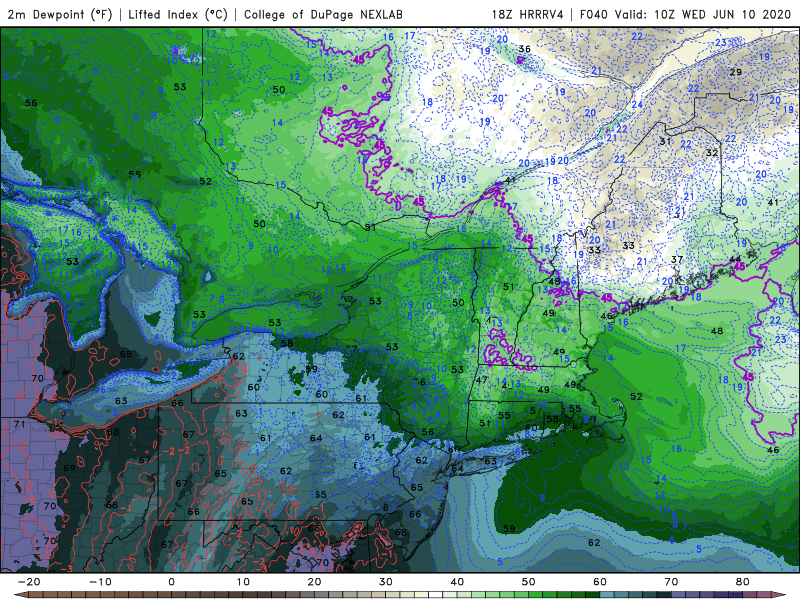Click the black dewpoint value 29 on the map
The width and height of the screenshot is (800, 600).
[x=735, y=72]
